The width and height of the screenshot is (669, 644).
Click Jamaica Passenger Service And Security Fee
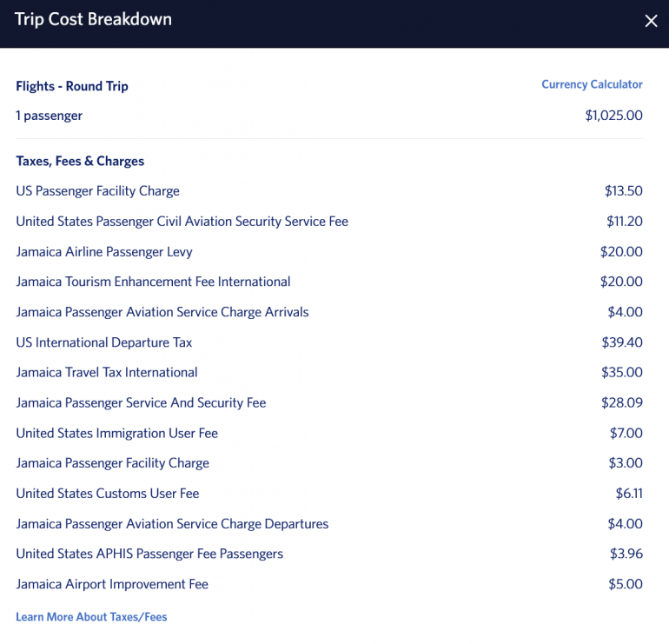pyautogui.click(x=141, y=402)
